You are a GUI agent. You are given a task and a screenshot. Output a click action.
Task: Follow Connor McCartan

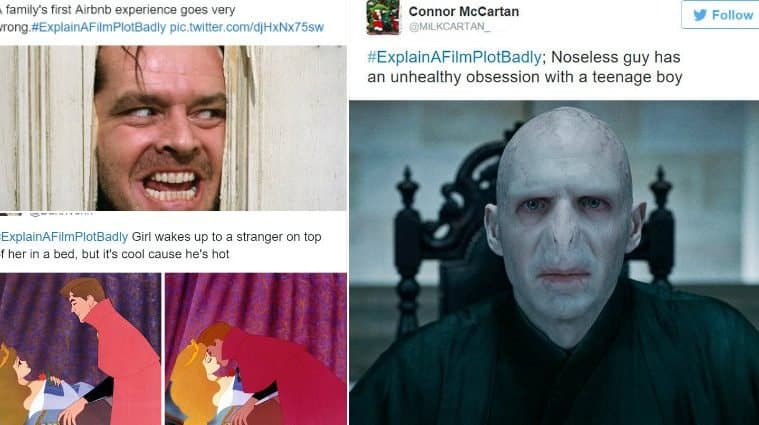tap(720, 15)
